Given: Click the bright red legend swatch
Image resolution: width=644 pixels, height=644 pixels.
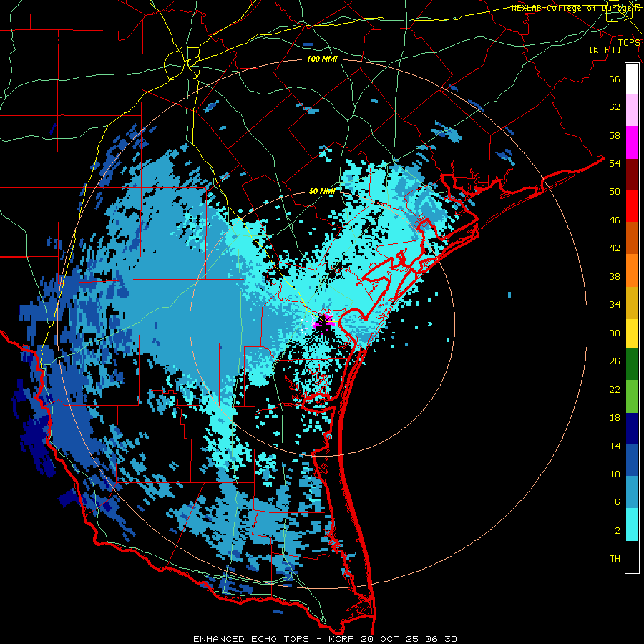Looking at the screenshot, I should [x=632, y=206].
